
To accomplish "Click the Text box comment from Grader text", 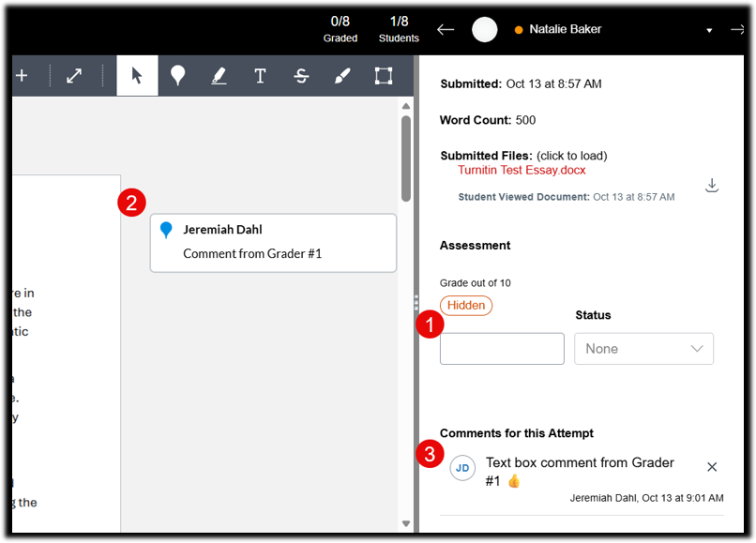I will (x=580, y=472).
